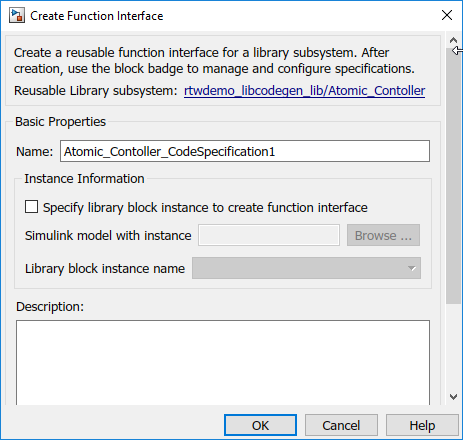Viewport: 463px width, 440px height.
Task: Open Help for this dialog
Action: point(422,425)
